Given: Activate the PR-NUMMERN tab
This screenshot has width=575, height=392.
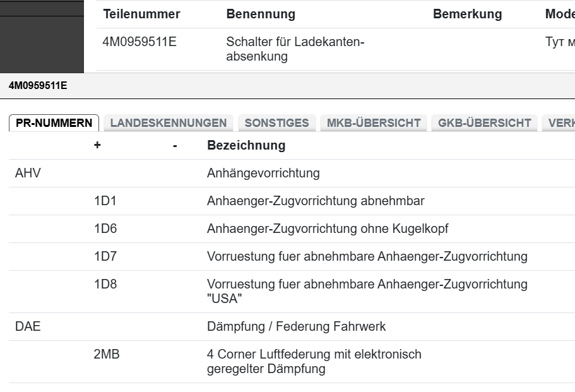Looking at the screenshot, I should (54, 123).
